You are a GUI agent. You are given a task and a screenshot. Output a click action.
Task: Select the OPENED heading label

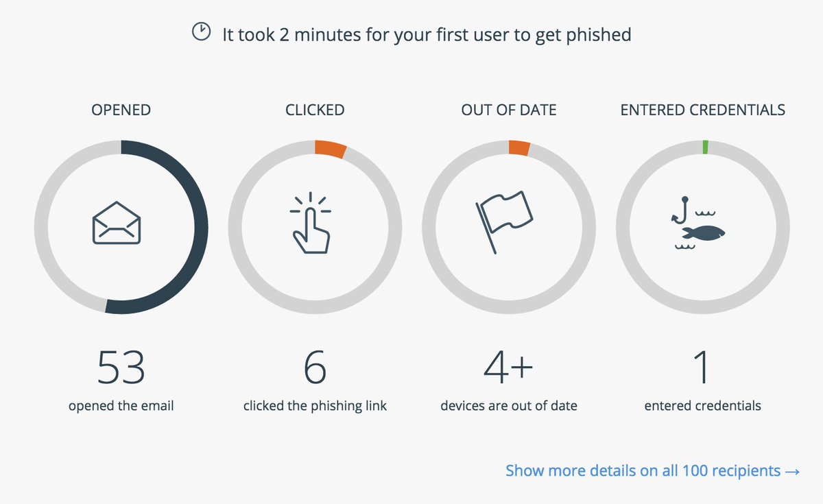point(121,110)
